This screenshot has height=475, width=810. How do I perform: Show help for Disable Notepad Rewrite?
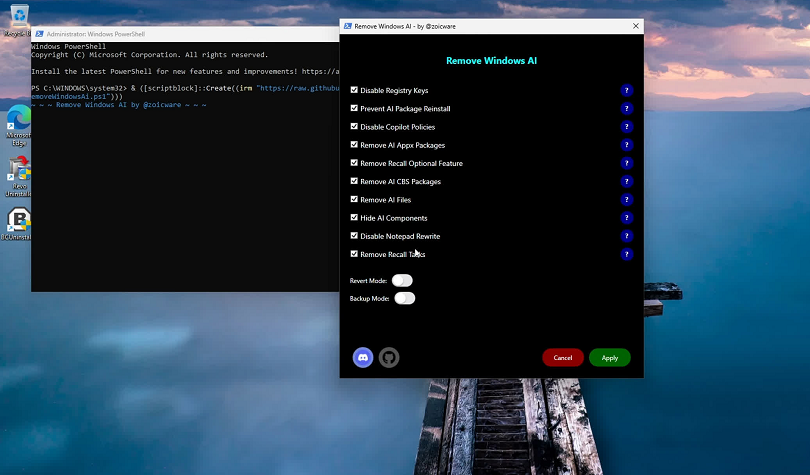point(627,236)
